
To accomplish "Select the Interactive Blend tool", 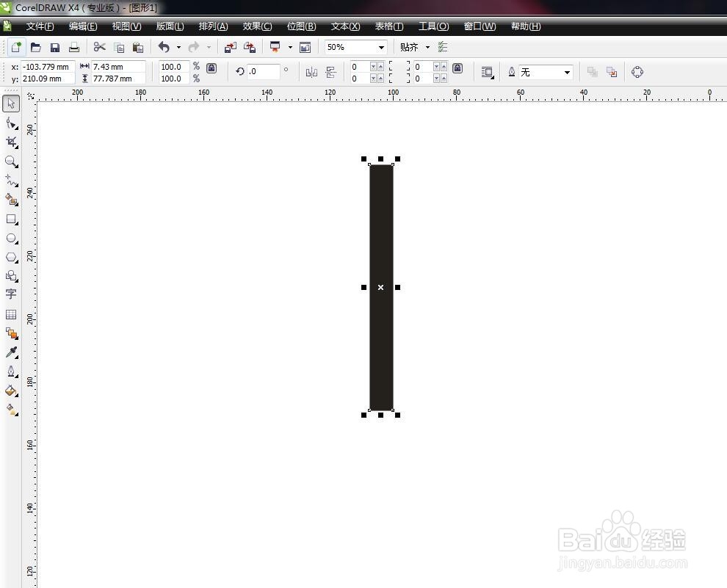I will (11, 333).
